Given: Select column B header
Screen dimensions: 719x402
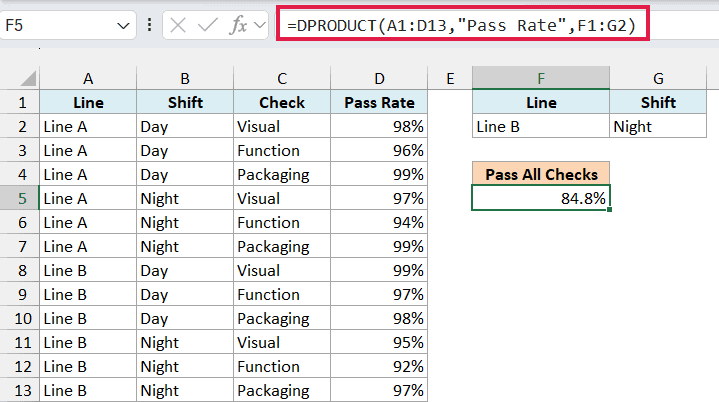Looking at the screenshot, I should (185, 78).
